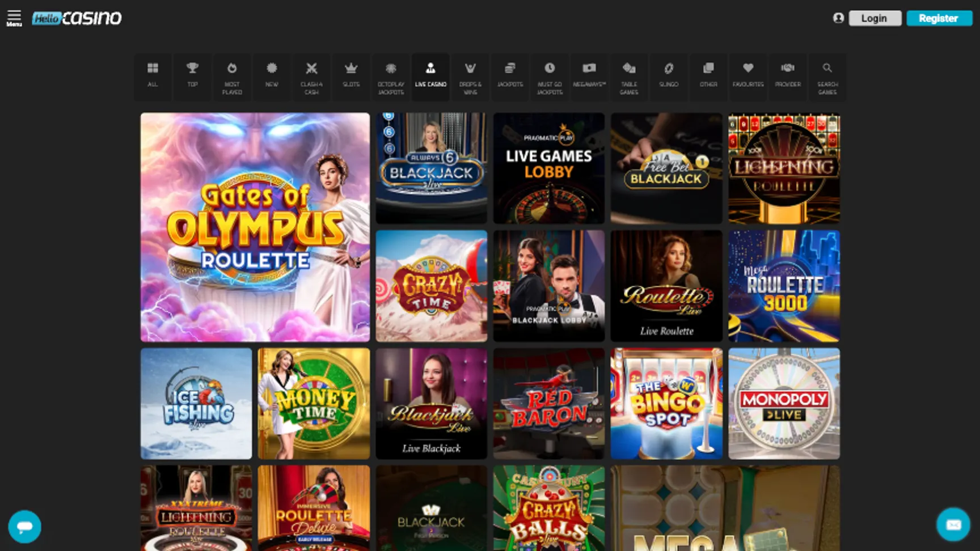The height and width of the screenshot is (551, 980).
Task: Open Search Games magnifier
Action: [827, 77]
